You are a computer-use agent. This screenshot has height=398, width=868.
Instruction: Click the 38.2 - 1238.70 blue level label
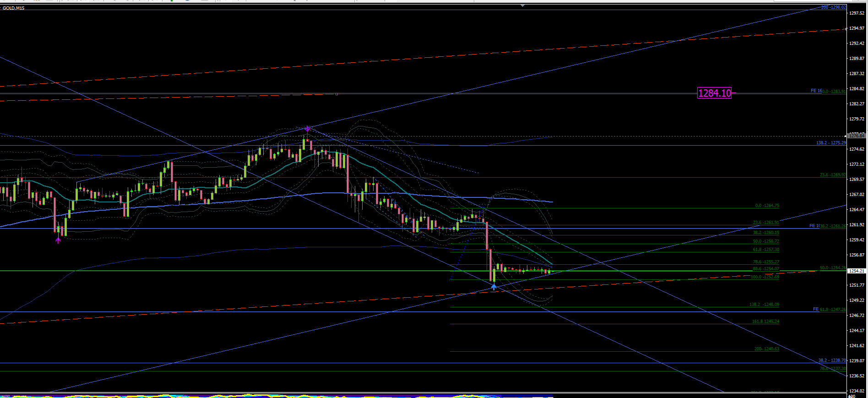(x=832, y=360)
